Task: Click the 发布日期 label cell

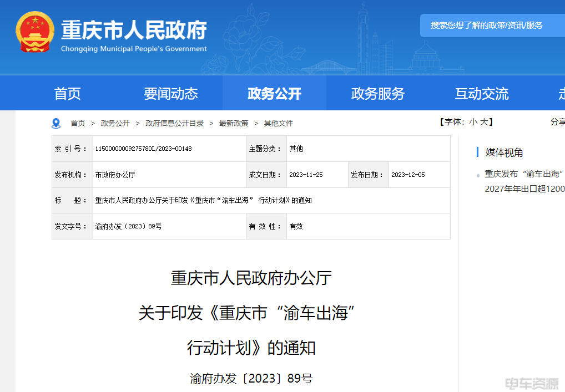Action: (369, 175)
